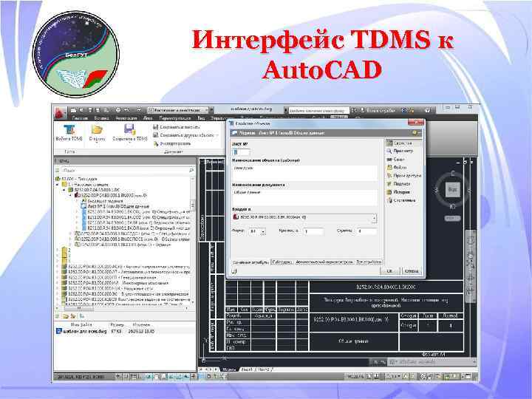The height and width of the screenshot is (399, 532).
Task: Open Подписи section in dialog sidebar
Action: [x=399, y=183]
